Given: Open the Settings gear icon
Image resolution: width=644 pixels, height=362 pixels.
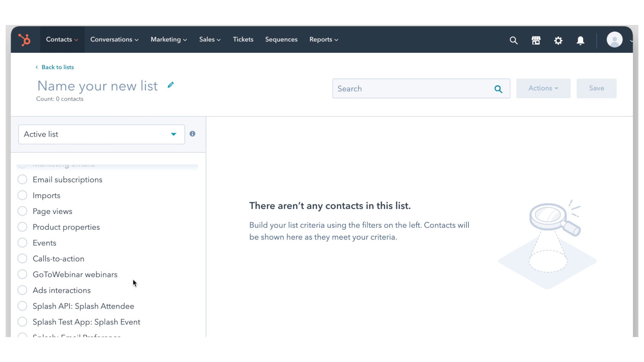Looking at the screenshot, I should pos(558,40).
